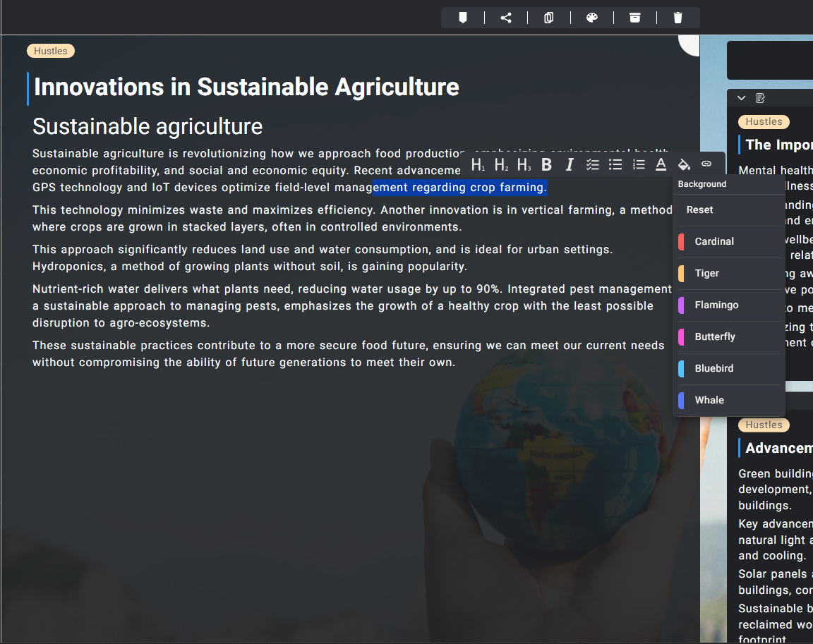The image size is (813, 644).
Task: Click the trash delete icon
Action: point(677,18)
